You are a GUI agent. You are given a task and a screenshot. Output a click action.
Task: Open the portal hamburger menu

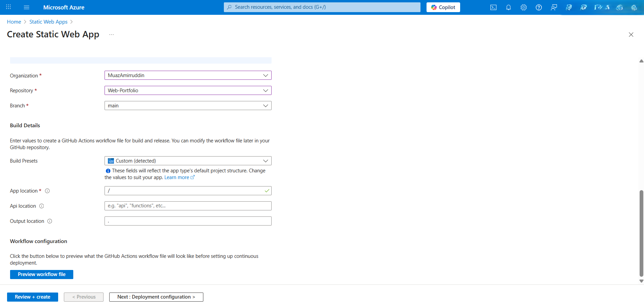click(26, 7)
